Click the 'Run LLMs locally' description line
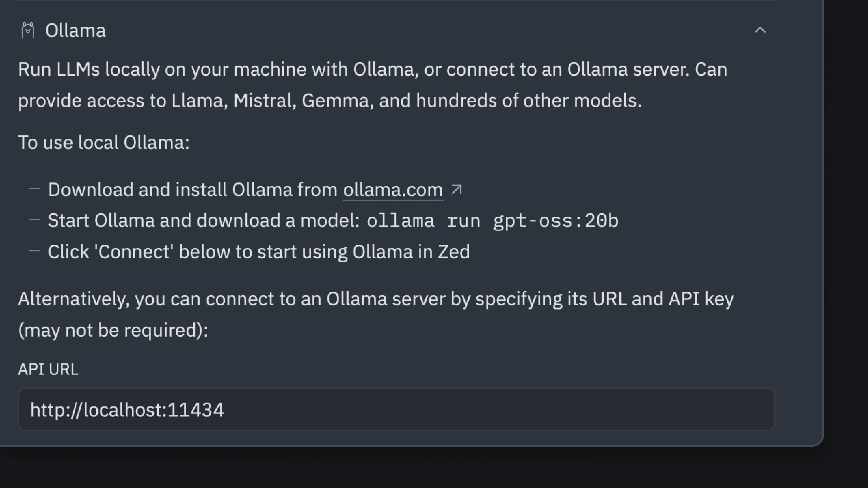 point(372,70)
